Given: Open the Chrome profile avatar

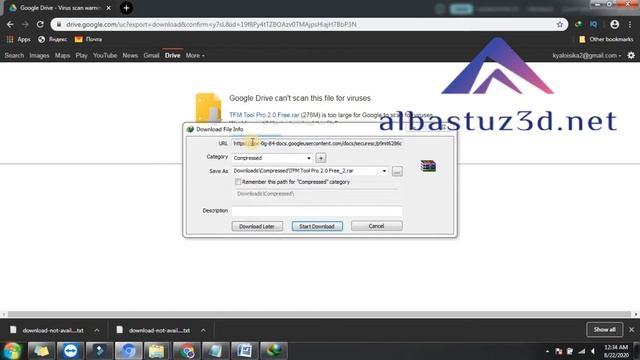Looking at the screenshot, I should coord(614,24).
